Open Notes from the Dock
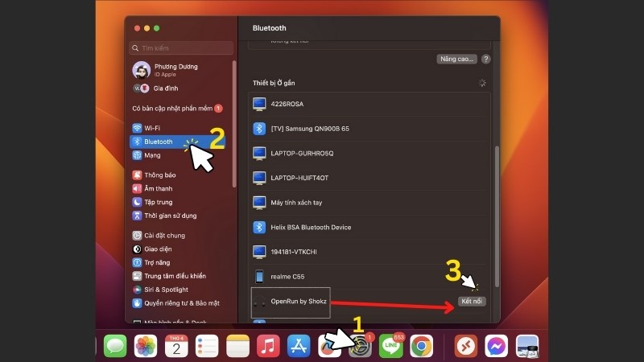644x362 pixels. point(237,346)
